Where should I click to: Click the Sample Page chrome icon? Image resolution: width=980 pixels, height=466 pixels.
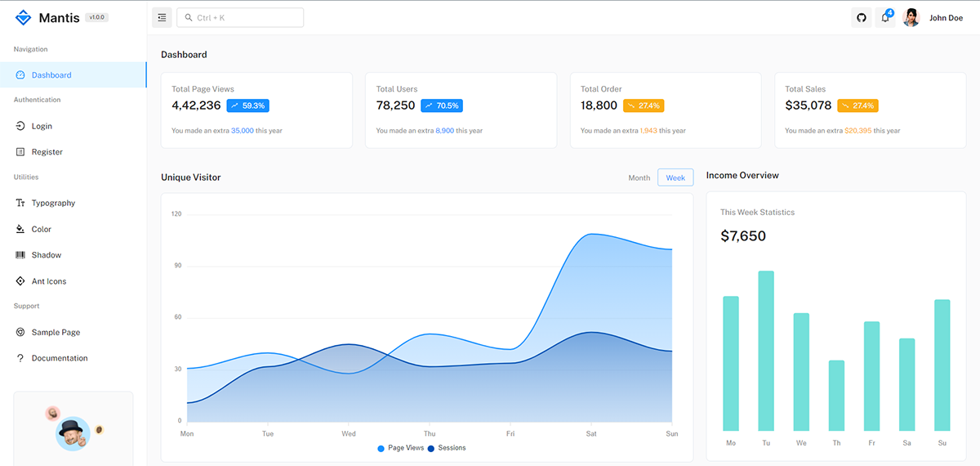coord(20,332)
